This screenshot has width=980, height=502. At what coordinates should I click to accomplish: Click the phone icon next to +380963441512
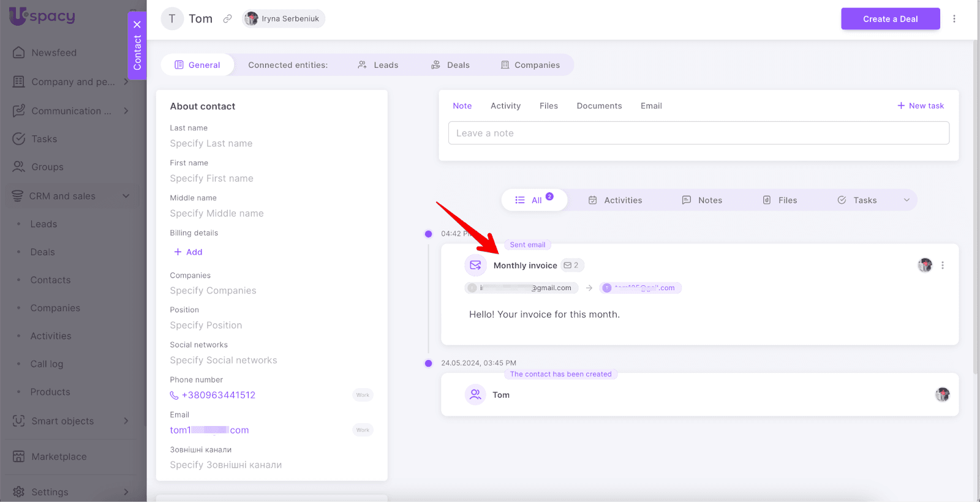pos(175,395)
